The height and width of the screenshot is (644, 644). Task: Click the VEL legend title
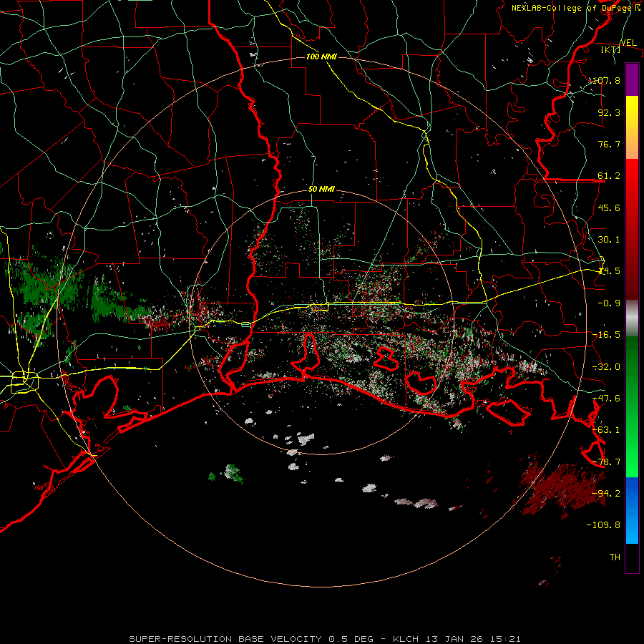coord(628,42)
